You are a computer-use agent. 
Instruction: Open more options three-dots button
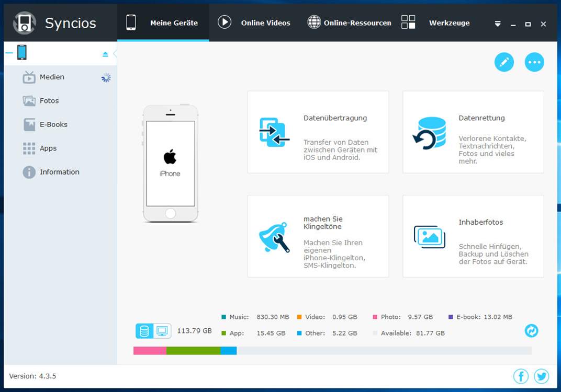[x=534, y=62]
